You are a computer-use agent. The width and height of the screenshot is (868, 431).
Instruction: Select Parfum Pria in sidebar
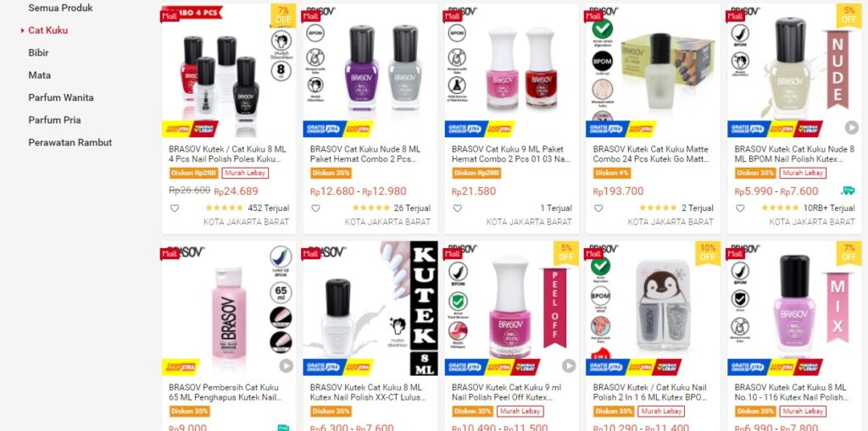tap(54, 120)
